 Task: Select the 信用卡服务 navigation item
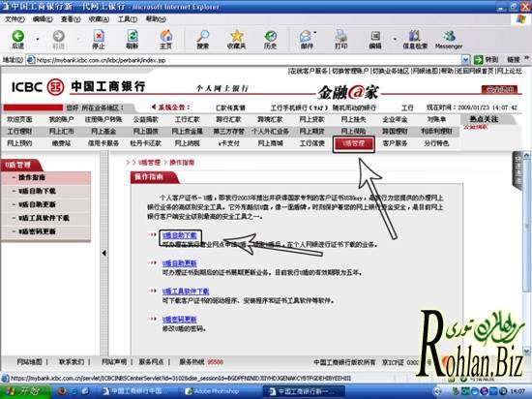[x=103, y=143]
